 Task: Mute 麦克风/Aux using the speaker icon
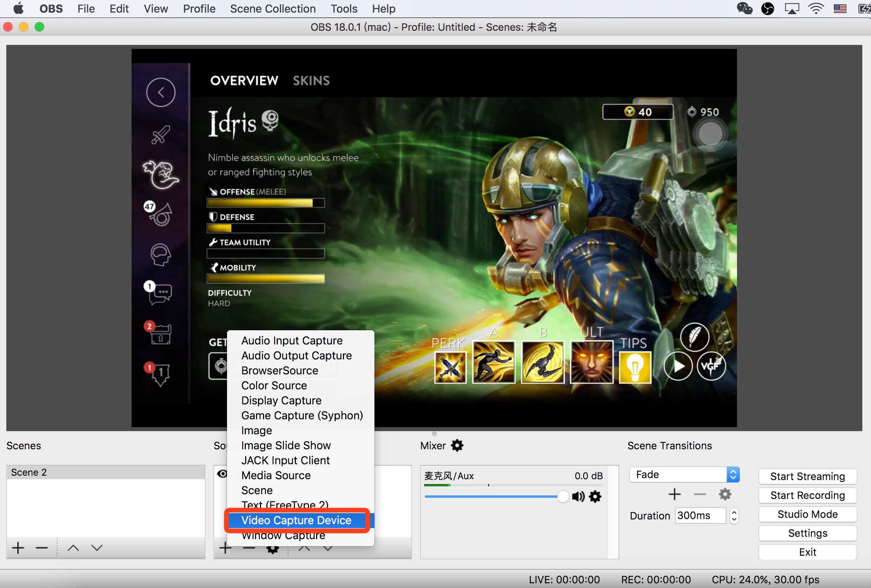[578, 497]
